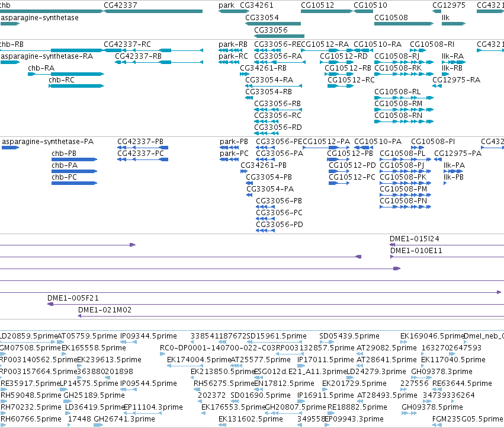Select protein CG10508-PN
The image size is (504, 428).
[403, 201]
